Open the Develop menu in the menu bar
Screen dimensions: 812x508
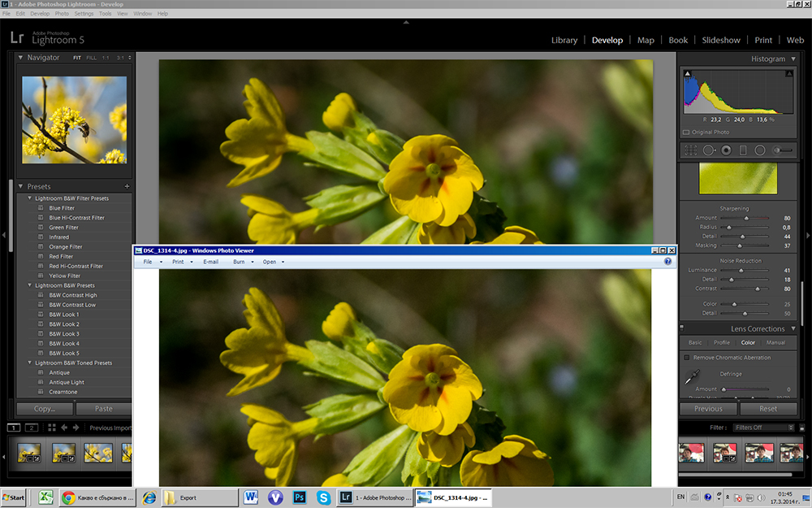40,14
